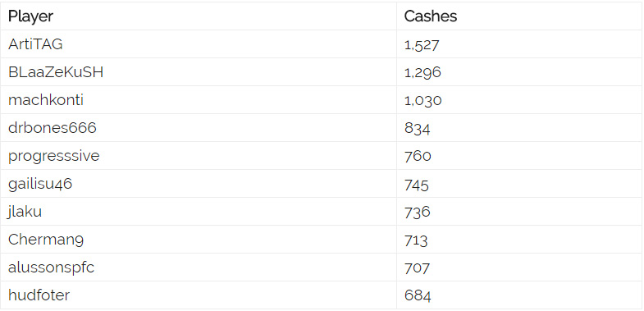644x311 pixels.
Task: Select the hudfoter player cell
Action: click(199, 295)
